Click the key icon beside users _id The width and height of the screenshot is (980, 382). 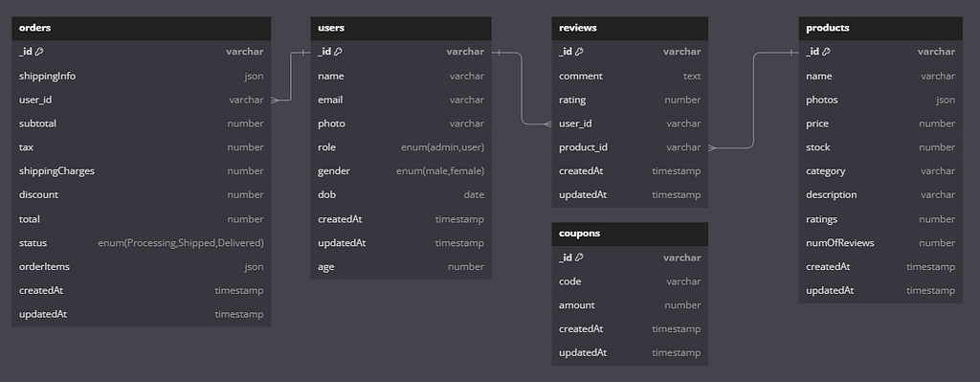click(x=338, y=52)
